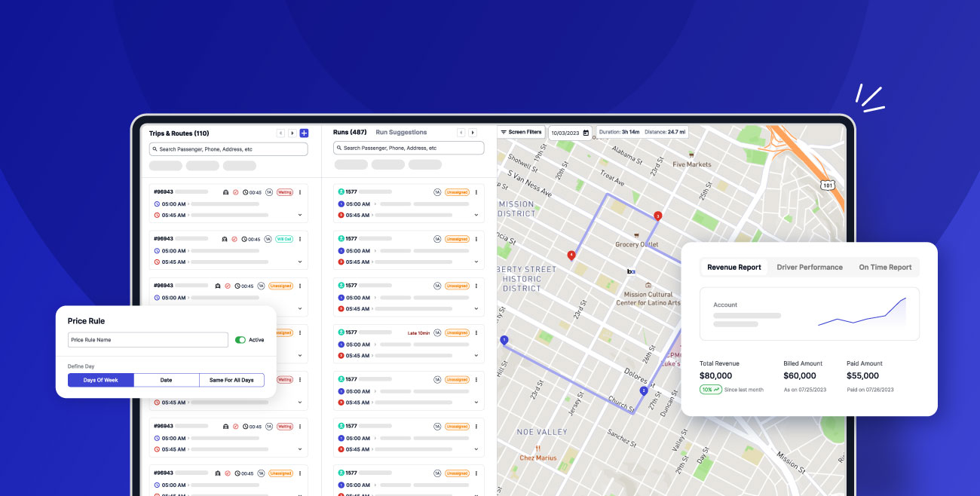
Task: Switch to the On Time Report tab
Action: point(885,267)
